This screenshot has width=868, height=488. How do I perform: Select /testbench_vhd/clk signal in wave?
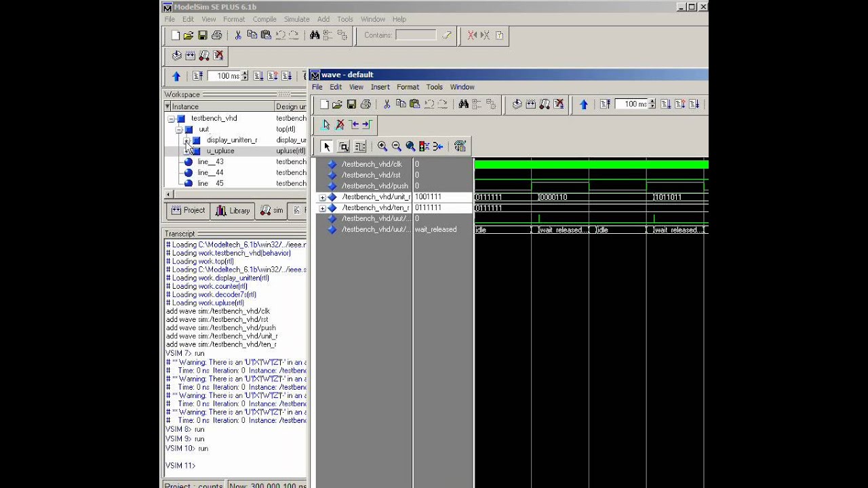coord(372,164)
